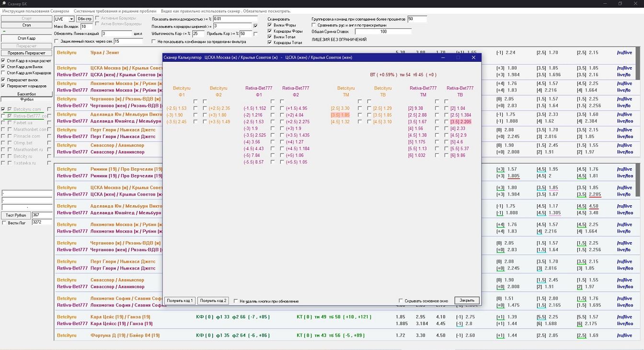Click the Группировка команд percent input field

tap(417, 19)
